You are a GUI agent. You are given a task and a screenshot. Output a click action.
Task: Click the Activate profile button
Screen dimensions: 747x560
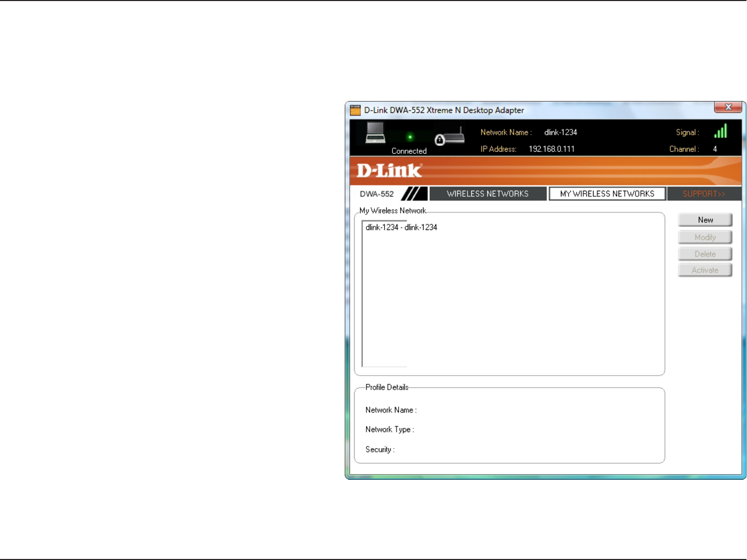click(705, 270)
